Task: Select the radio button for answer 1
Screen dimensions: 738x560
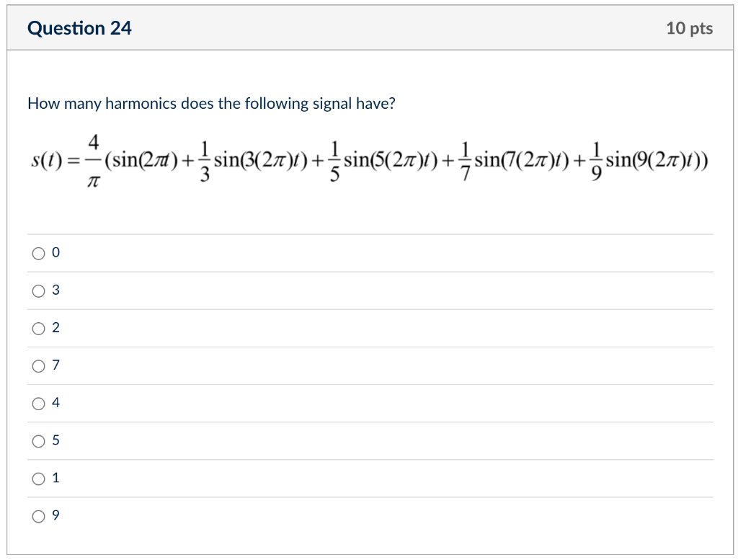Action: (37, 477)
